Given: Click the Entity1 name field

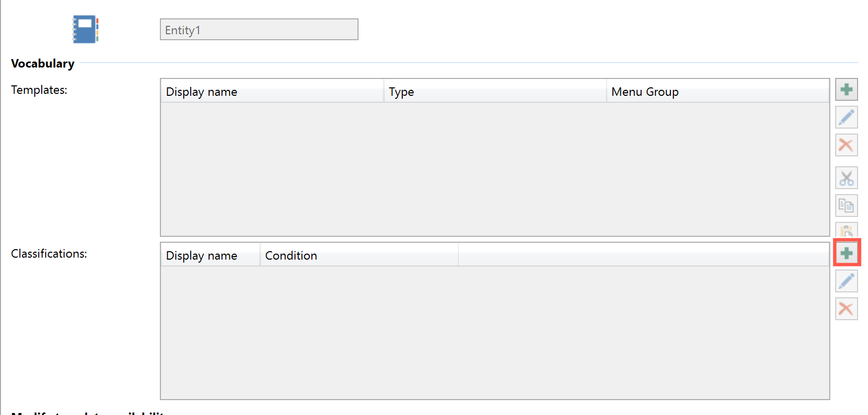Looking at the screenshot, I should [x=259, y=30].
